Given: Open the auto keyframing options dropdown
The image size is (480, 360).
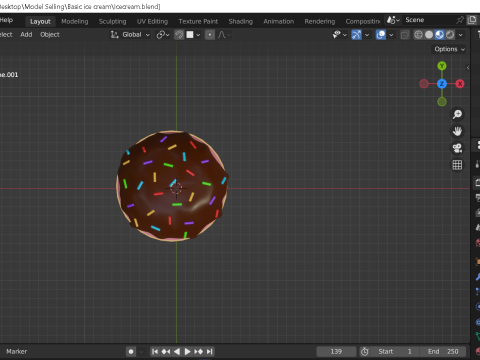Looking at the screenshot, I should (x=141, y=352).
